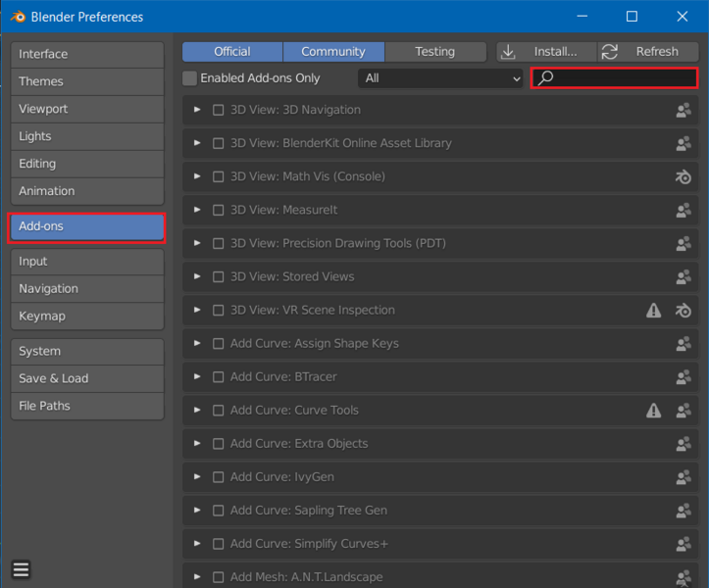The width and height of the screenshot is (709, 588).
Task: Switch to the Themes preferences section
Action: tap(86, 81)
